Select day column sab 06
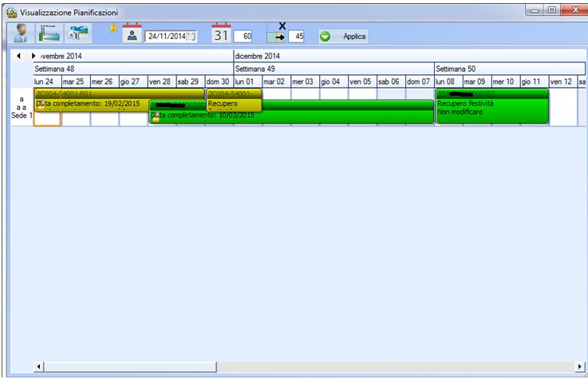 pyautogui.click(x=391, y=81)
